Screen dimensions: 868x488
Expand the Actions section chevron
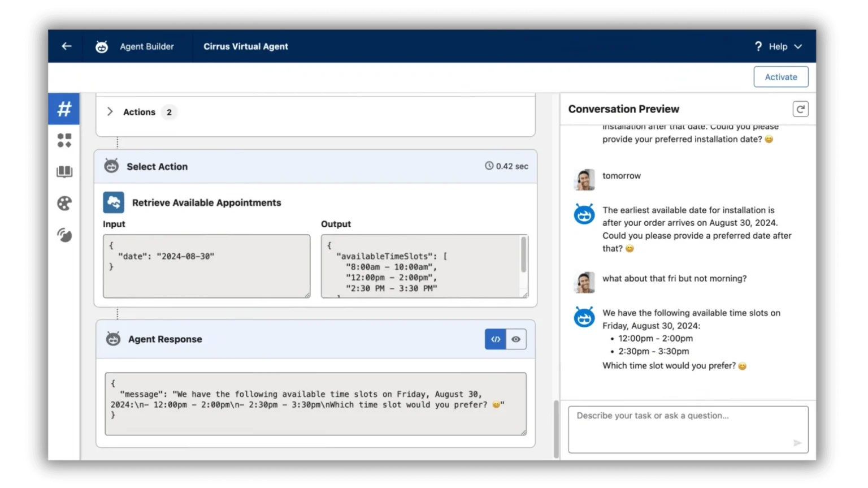coord(110,112)
